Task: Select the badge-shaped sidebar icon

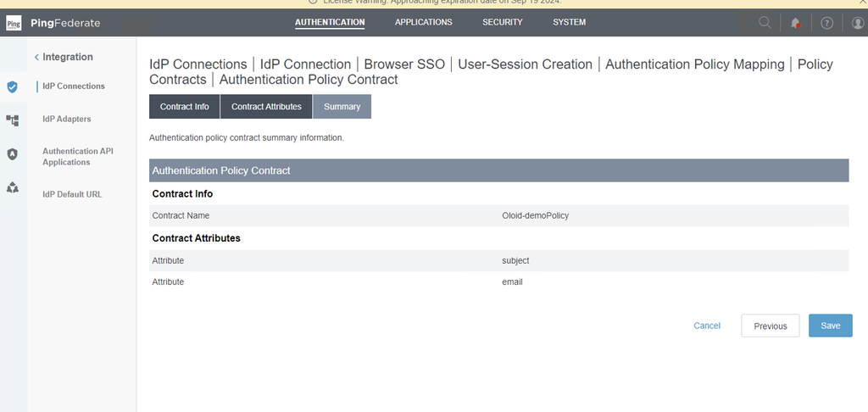Action: tap(12, 154)
